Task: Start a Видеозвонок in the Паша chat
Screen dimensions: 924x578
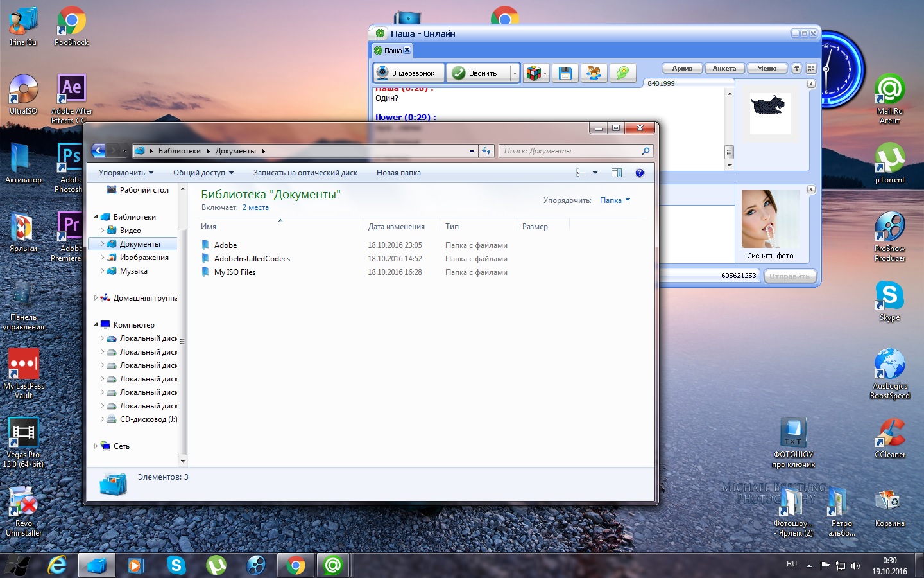Action: click(x=408, y=73)
